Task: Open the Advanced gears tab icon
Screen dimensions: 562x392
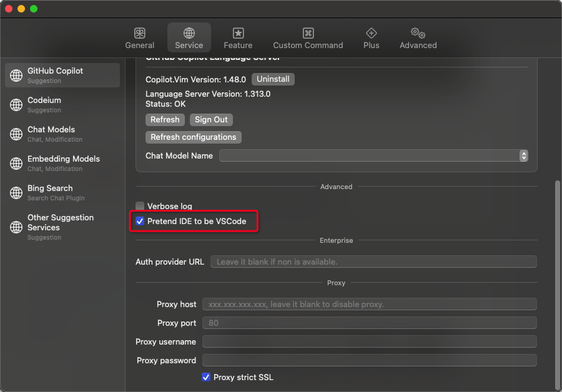Action: pos(418,33)
